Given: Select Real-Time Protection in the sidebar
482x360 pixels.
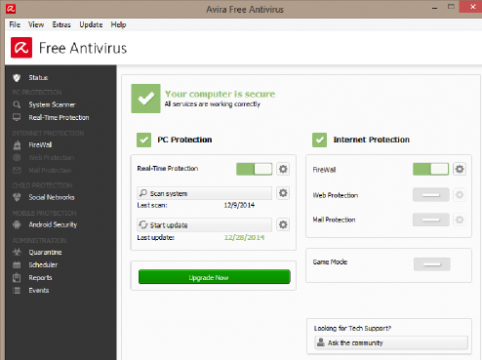Looking at the screenshot, I should click(x=59, y=118).
